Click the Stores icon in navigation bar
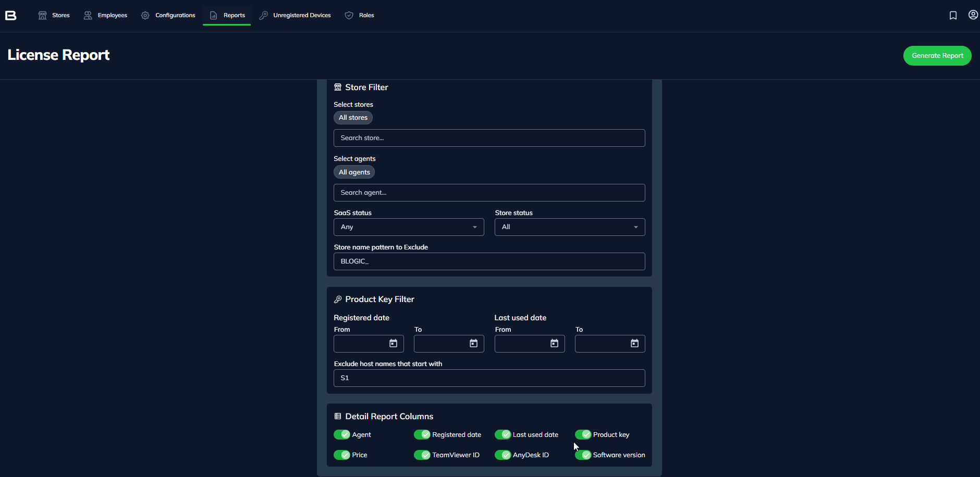This screenshot has height=477, width=980. (x=43, y=16)
